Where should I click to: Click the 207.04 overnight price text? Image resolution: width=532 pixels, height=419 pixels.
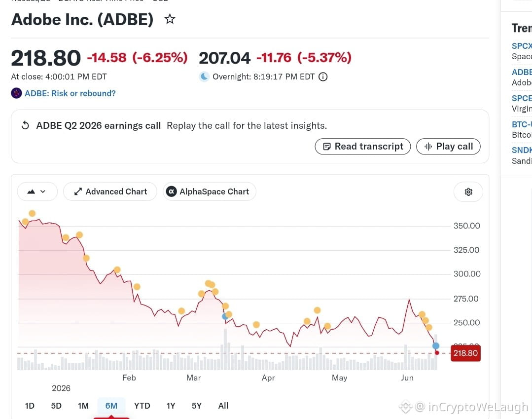pos(225,58)
